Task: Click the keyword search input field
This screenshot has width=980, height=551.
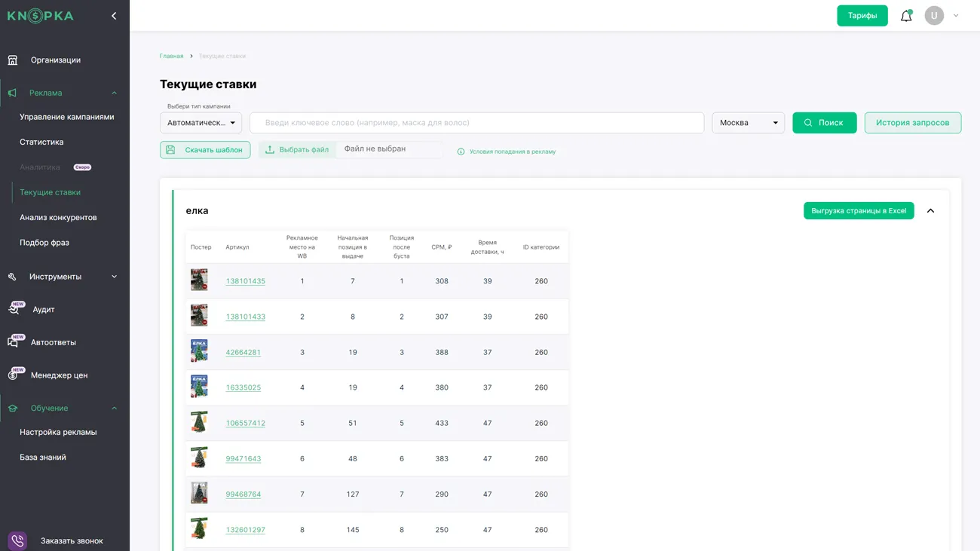Action: [476, 123]
